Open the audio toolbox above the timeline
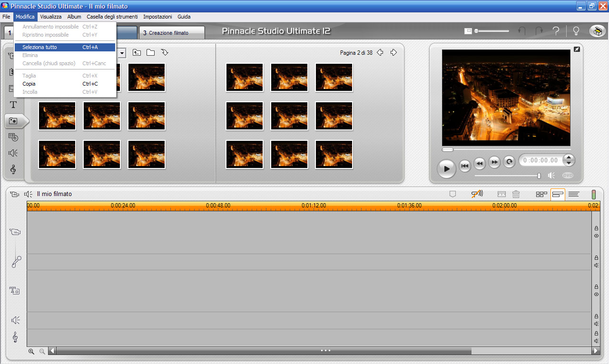This screenshot has height=364, width=609. click(28, 194)
